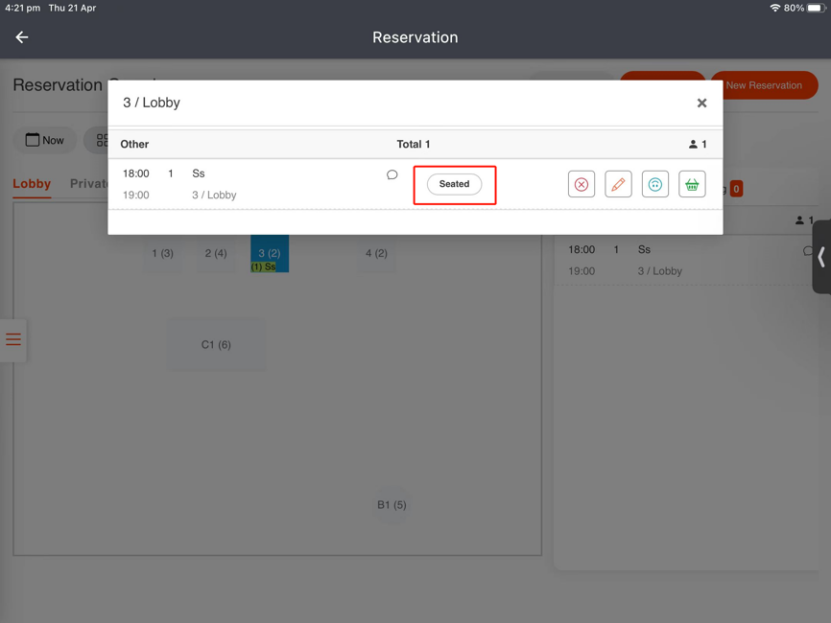
Task: Click the Seated status button
Action: 454,184
